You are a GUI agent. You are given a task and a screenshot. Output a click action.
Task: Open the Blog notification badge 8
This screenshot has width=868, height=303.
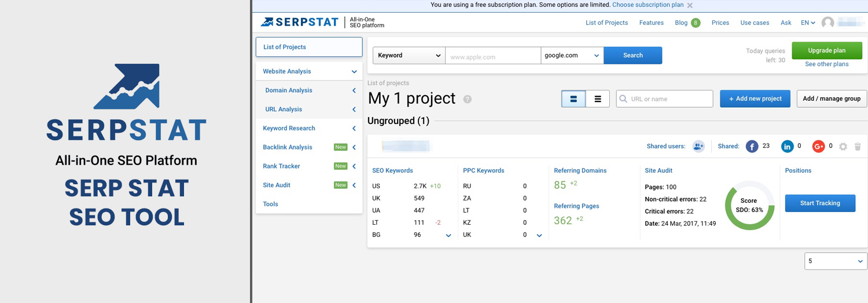click(x=695, y=23)
